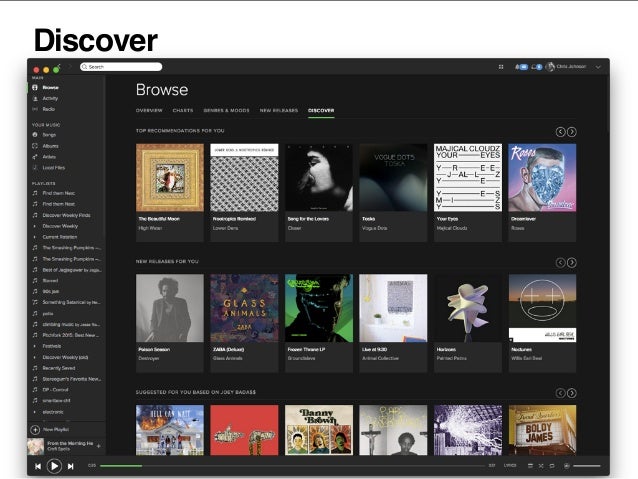This screenshot has height=479, width=638.
Task: Open artist link Animal Collective
Action: pos(380,359)
